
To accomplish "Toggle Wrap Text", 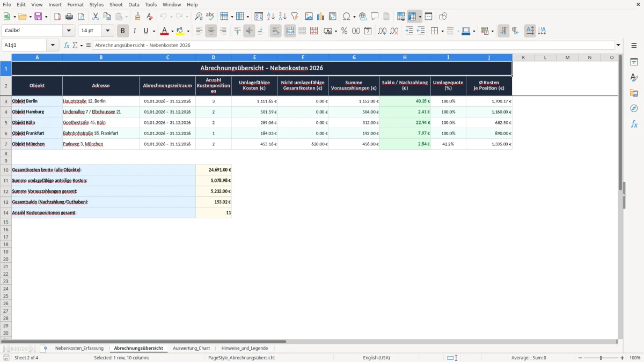I will tap(276, 31).
